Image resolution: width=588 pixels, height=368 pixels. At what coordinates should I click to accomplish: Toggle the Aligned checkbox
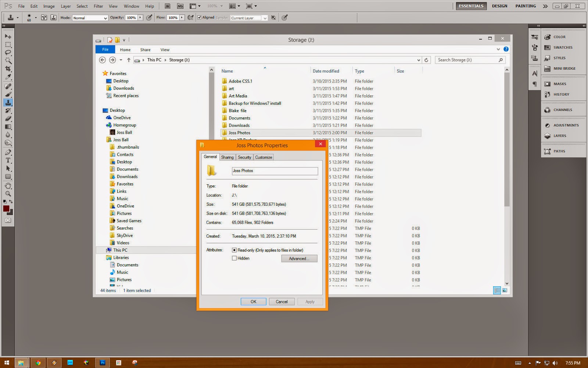[199, 17]
